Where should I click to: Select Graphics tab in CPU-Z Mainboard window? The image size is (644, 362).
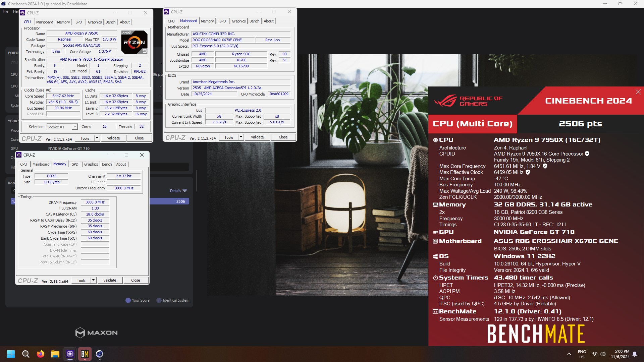pyautogui.click(x=238, y=21)
